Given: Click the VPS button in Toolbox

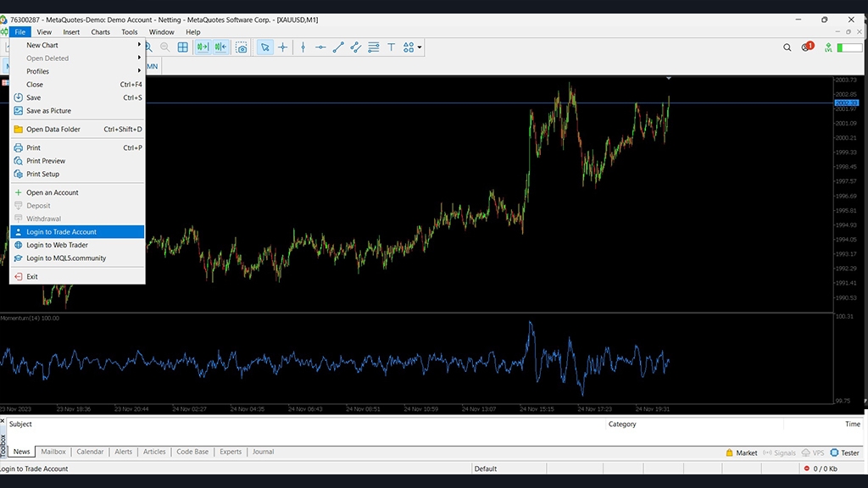Looking at the screenshot, I should click(813, 452).
